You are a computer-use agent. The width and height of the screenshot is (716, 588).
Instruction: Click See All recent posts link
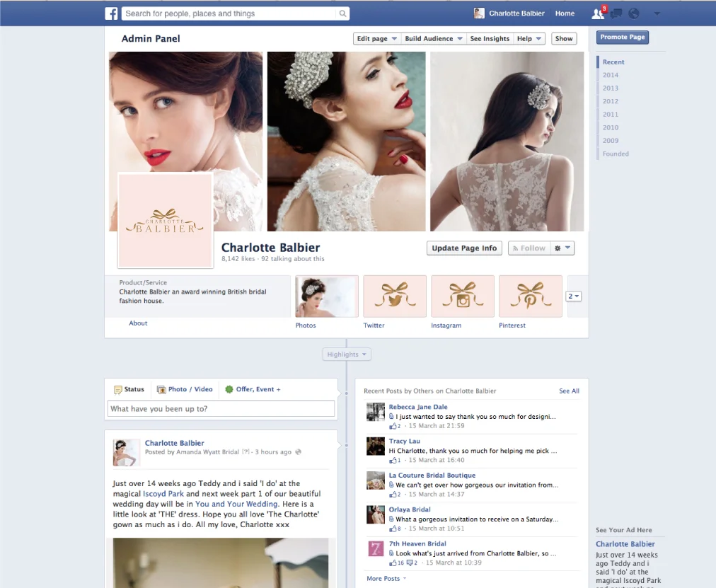tap(569, 391)
